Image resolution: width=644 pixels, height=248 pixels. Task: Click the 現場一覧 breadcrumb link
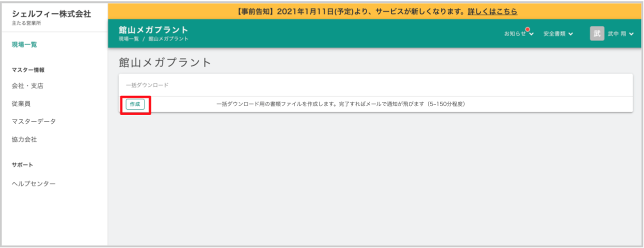point(128,39)
